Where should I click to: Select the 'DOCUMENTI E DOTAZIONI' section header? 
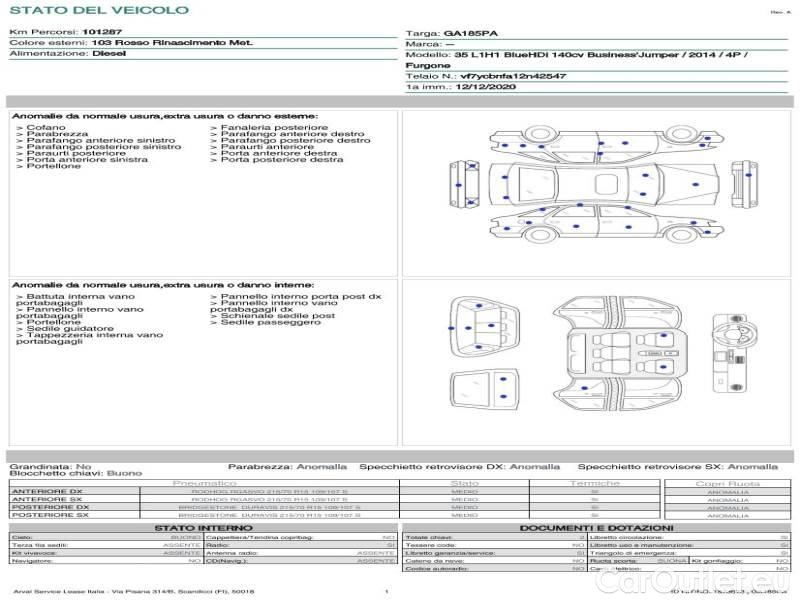pos(597,528)
